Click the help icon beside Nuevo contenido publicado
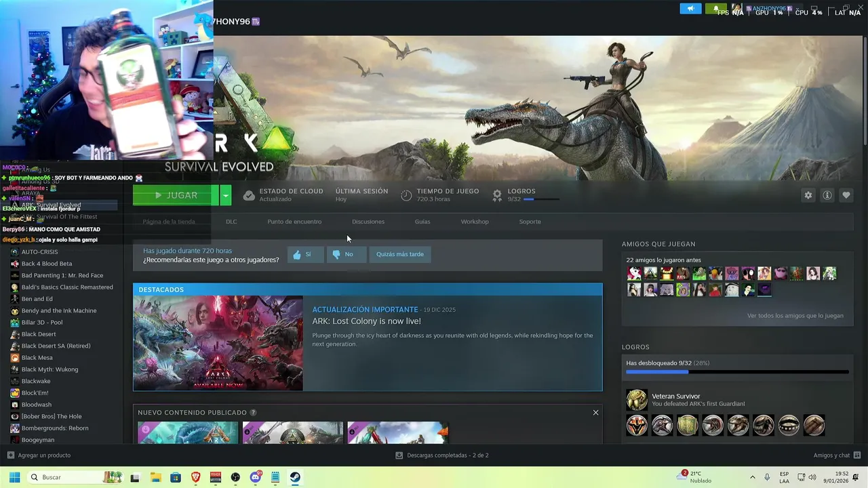868x488 pixels. tap(253, 412)
